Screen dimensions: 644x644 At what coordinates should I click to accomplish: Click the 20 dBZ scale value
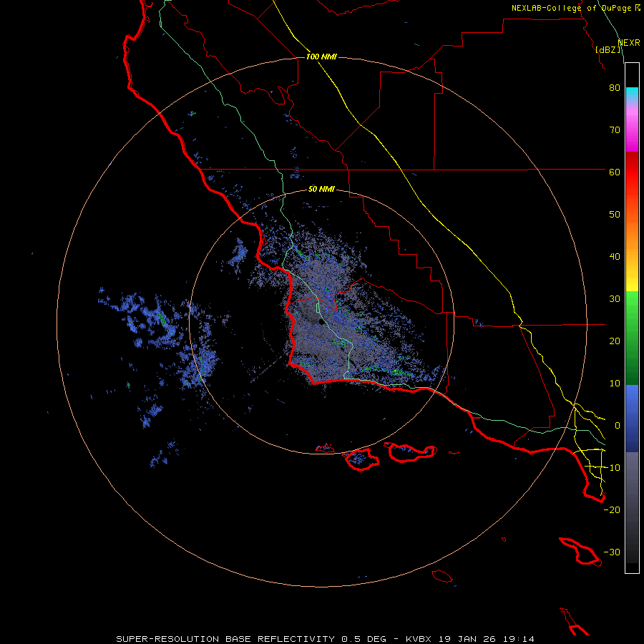pyautogui.click(x=615, y=341)
